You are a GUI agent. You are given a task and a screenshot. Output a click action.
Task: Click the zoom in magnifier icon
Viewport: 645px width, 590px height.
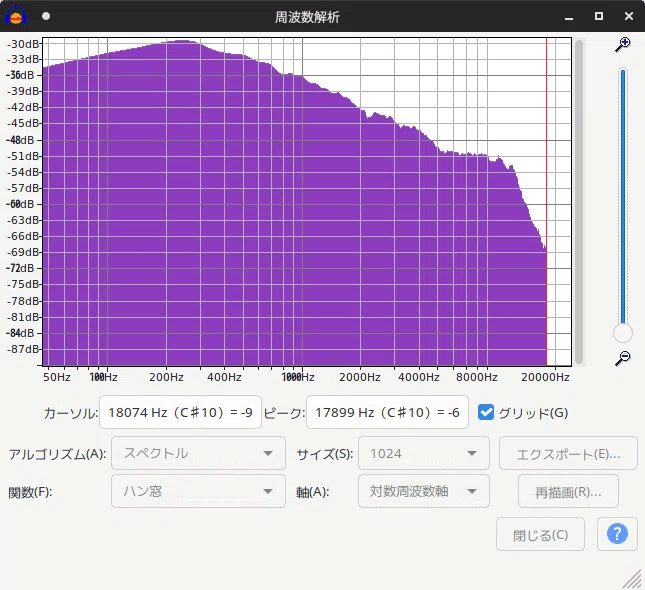tap(623, 44)
